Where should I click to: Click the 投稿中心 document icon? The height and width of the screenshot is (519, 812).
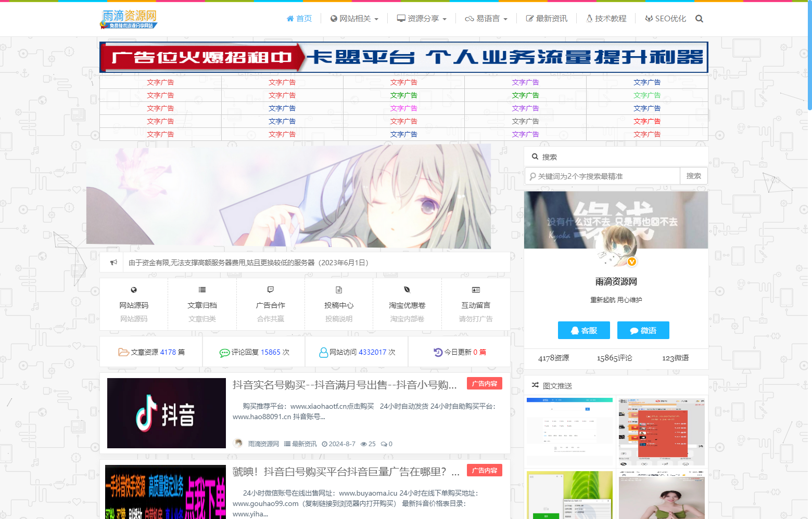point(339,290)
